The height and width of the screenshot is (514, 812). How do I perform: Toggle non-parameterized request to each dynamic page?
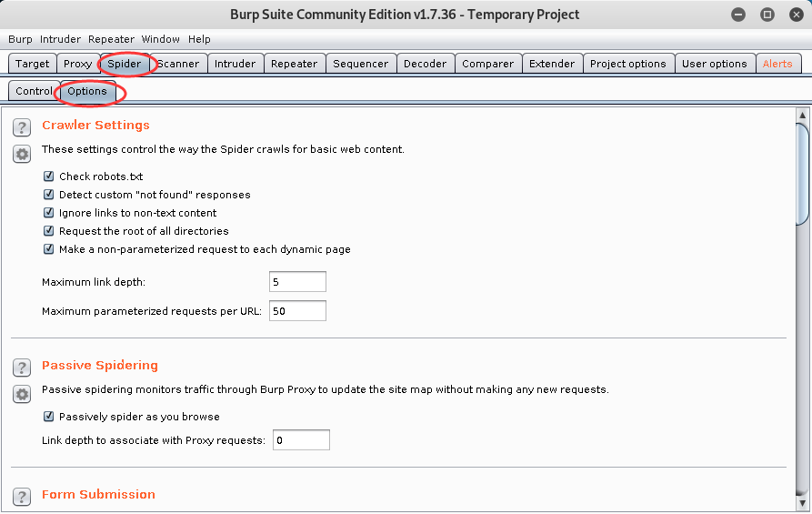(49, 249)
